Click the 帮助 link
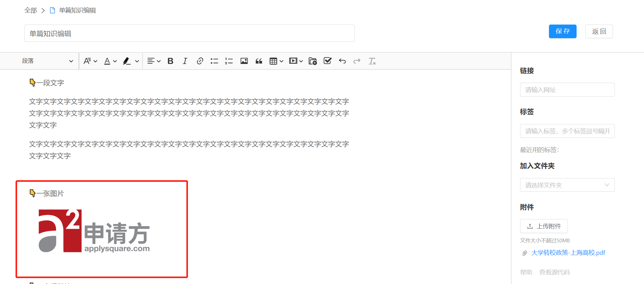The image size is (644, 284). (x=526, y=272)
